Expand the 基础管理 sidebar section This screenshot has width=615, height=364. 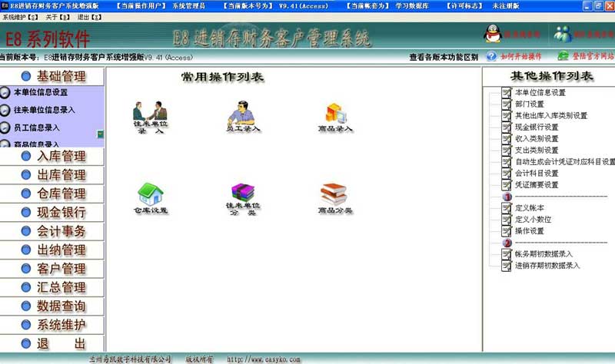[52, 76]
